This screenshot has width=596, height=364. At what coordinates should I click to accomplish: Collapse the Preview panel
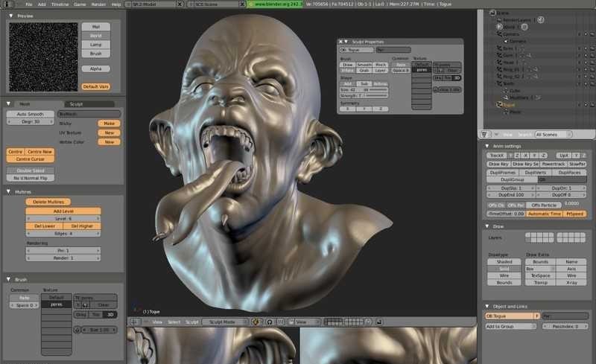[x=10, y=16]
